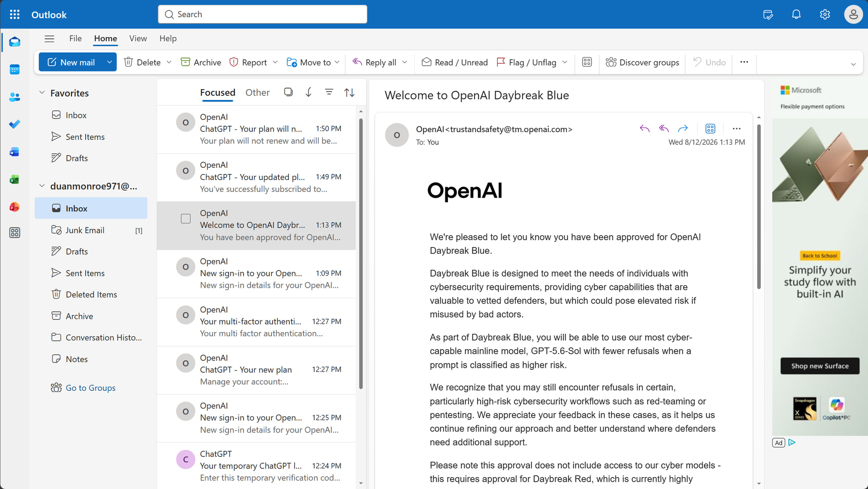Viewport: 868px width, 489px height.
Task: Open the People app in left rail
Action: pyautogui.click(x=14, y=97)
